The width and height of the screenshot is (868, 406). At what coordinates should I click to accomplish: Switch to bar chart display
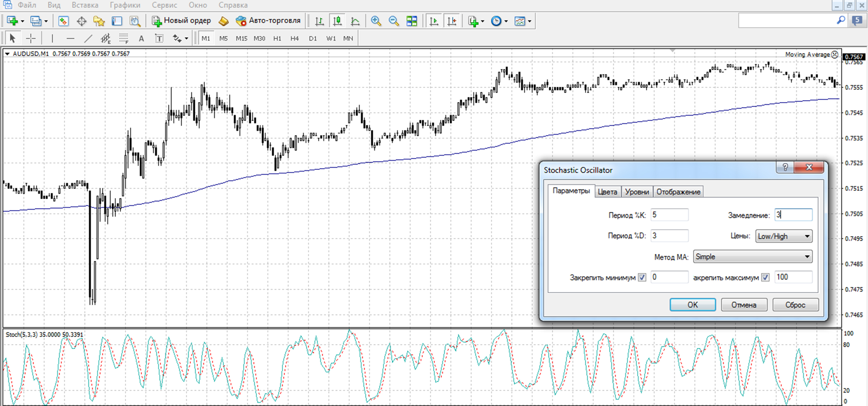point(319,21)
